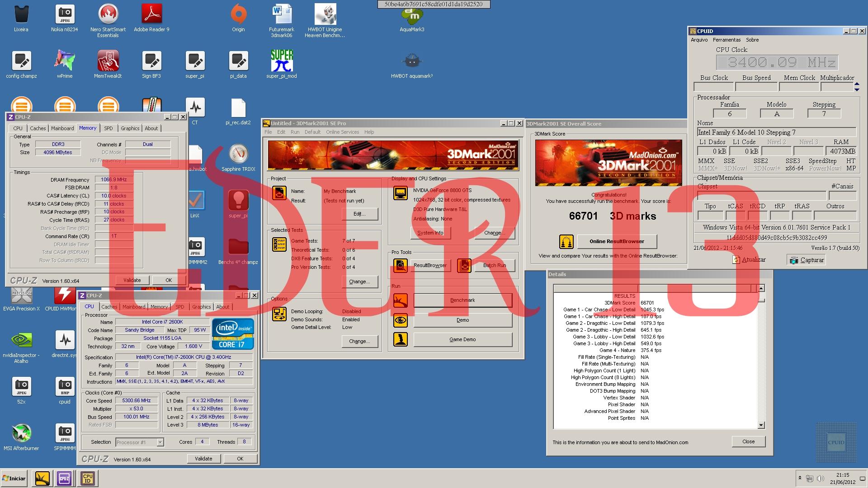868x488 pixels.
Task: Click the Nome field in CPUID window
Action: pyautogui.click(x=777, y=132)
